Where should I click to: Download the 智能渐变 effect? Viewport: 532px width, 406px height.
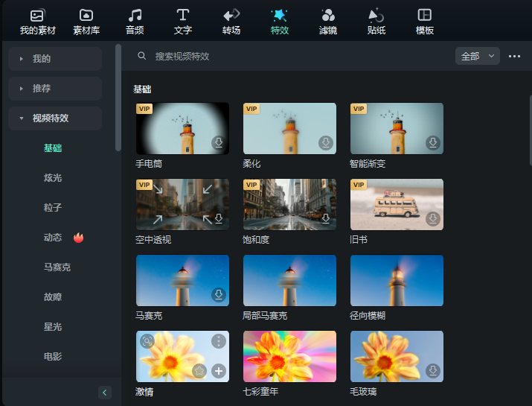(433, 142)
